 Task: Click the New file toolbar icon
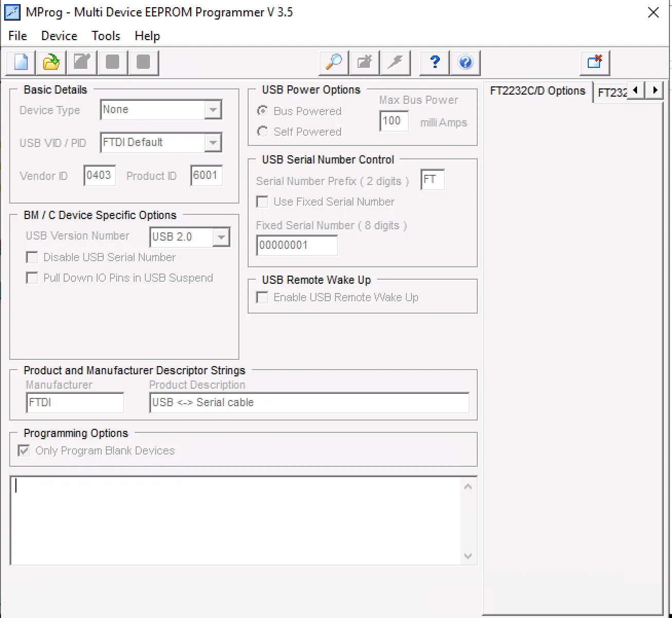[x=21, y=63]
